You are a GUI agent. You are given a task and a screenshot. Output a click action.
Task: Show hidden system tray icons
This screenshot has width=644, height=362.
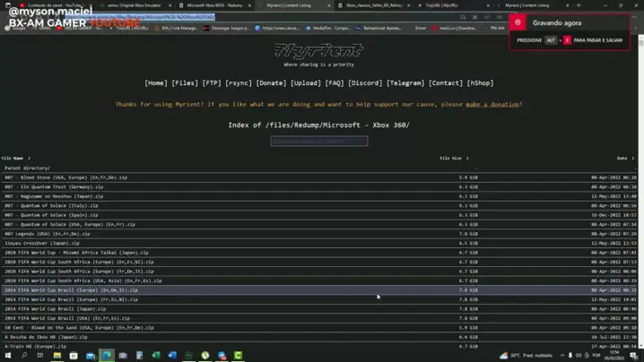[x=561, y=356]
